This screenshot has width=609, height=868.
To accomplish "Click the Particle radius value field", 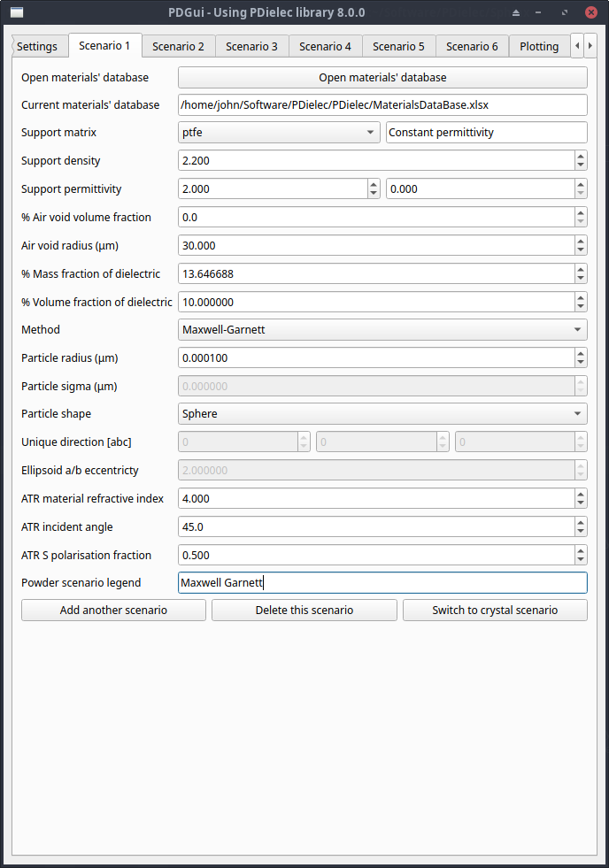I will (x=376, y=357).
